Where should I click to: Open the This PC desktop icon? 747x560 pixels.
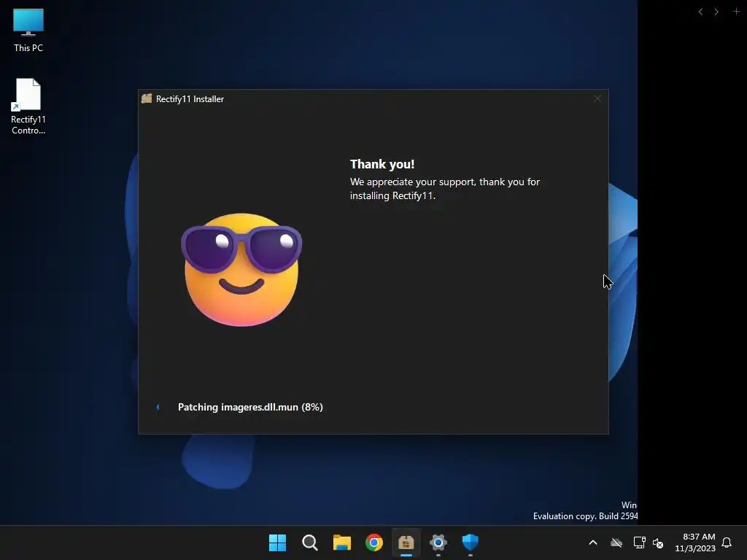[x=28, y=31]
